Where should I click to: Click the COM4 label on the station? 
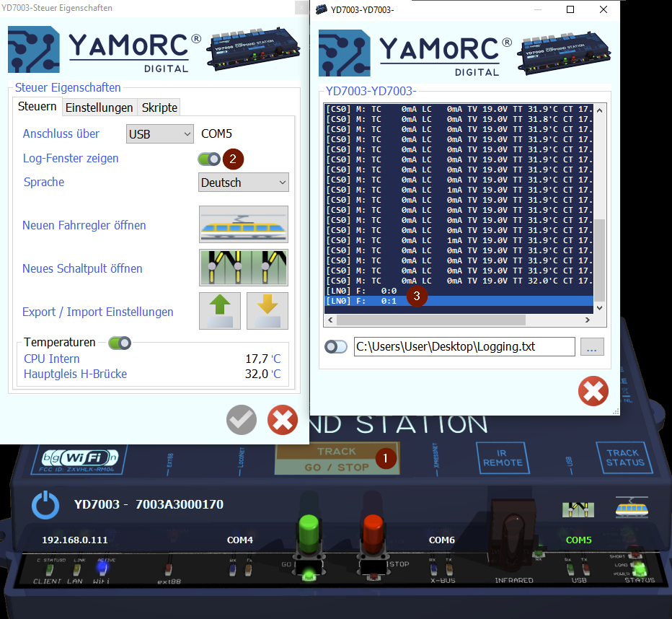pos(239,540)
